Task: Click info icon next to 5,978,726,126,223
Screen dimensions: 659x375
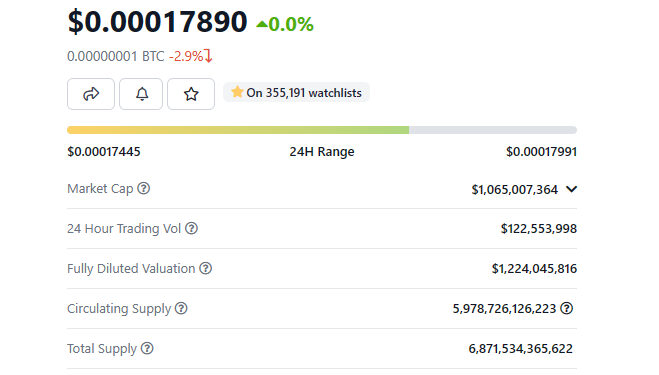Action: click(x=567, y=308)
